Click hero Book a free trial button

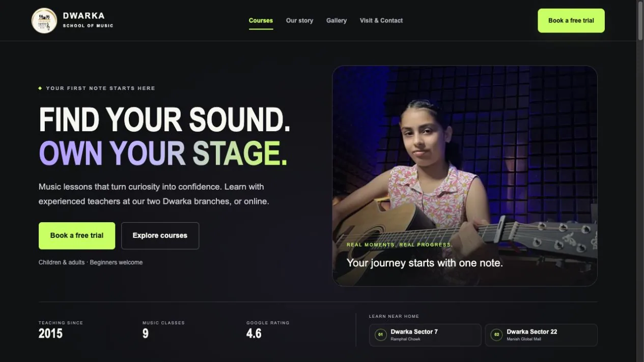click(x=77, y=236)
